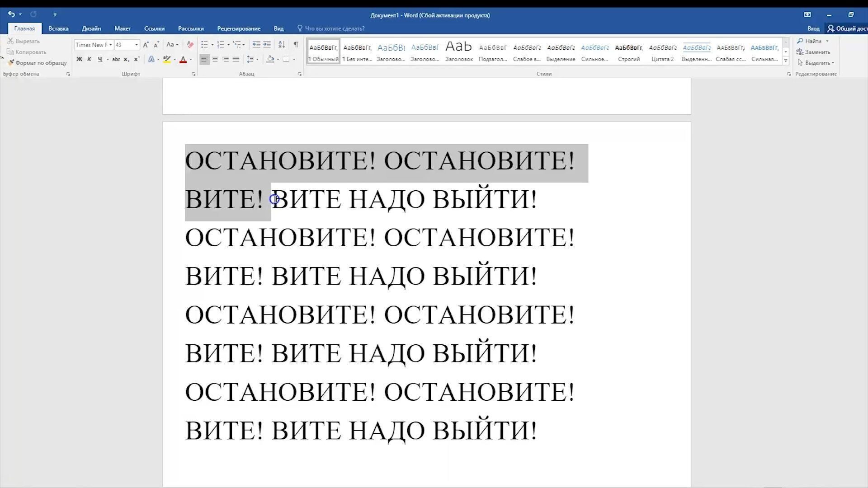Apply yellow text highlight color
The height and width of the screenshot is (488, 868).
pyautogui.click(x=167, y=59)
